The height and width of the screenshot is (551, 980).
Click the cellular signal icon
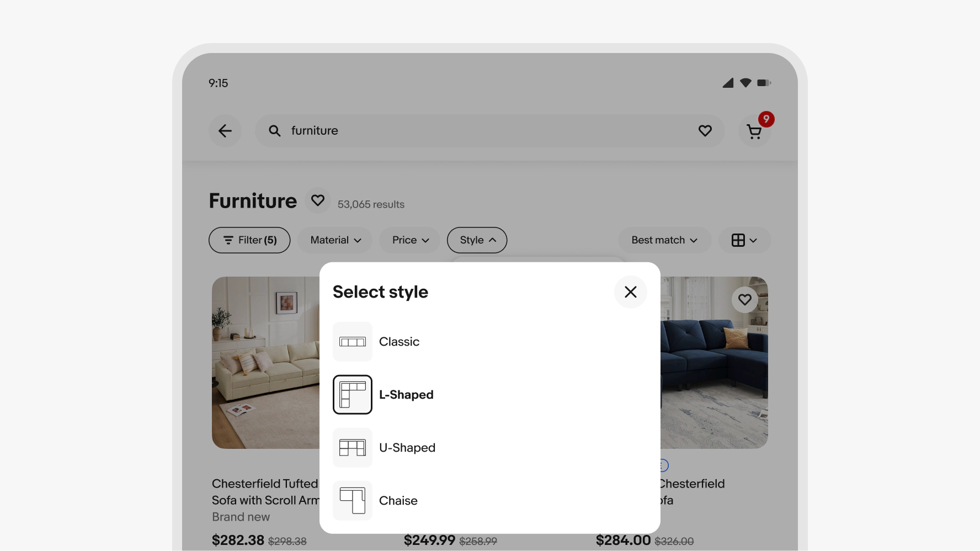[728, 83]
